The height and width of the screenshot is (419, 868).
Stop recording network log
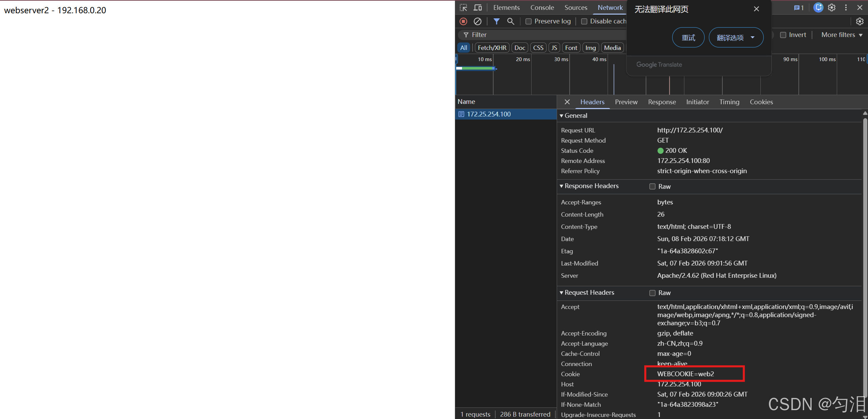pos(463,21)
